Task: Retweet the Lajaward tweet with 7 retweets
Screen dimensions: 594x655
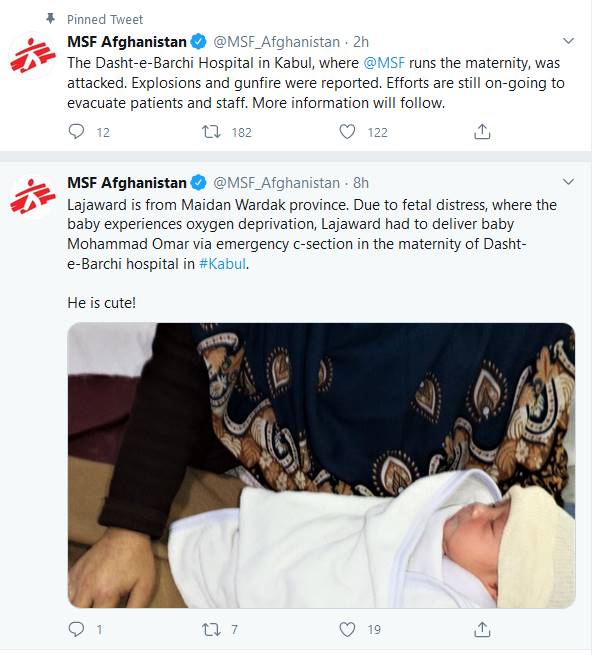Action: pyautogui.click(x=211, y=629)
